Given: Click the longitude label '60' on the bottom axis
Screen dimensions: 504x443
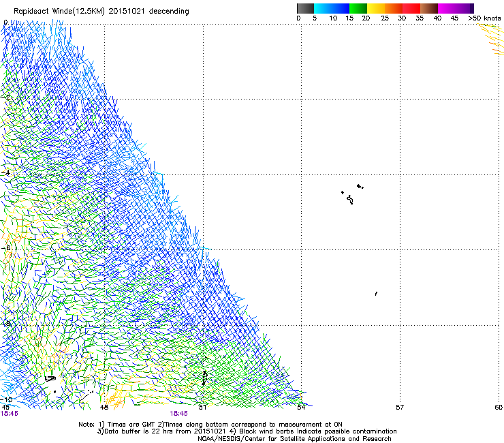Looking at the screenshot, I should point(499,408).
